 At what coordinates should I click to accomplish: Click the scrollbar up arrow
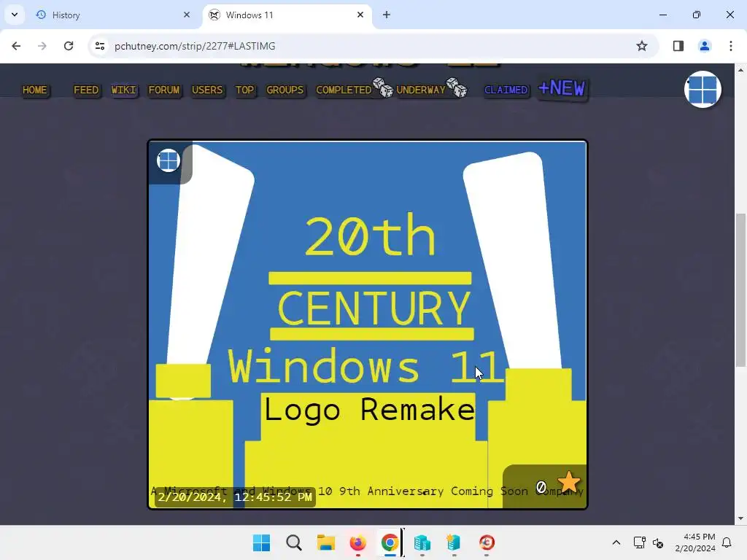[740, 70]
